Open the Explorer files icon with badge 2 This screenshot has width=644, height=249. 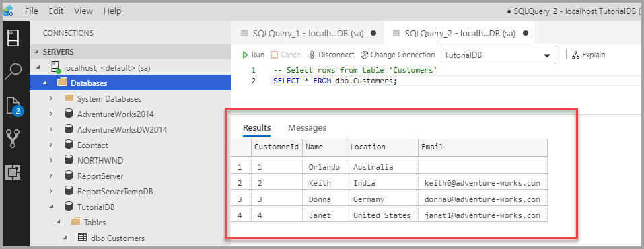pos(14,106)
